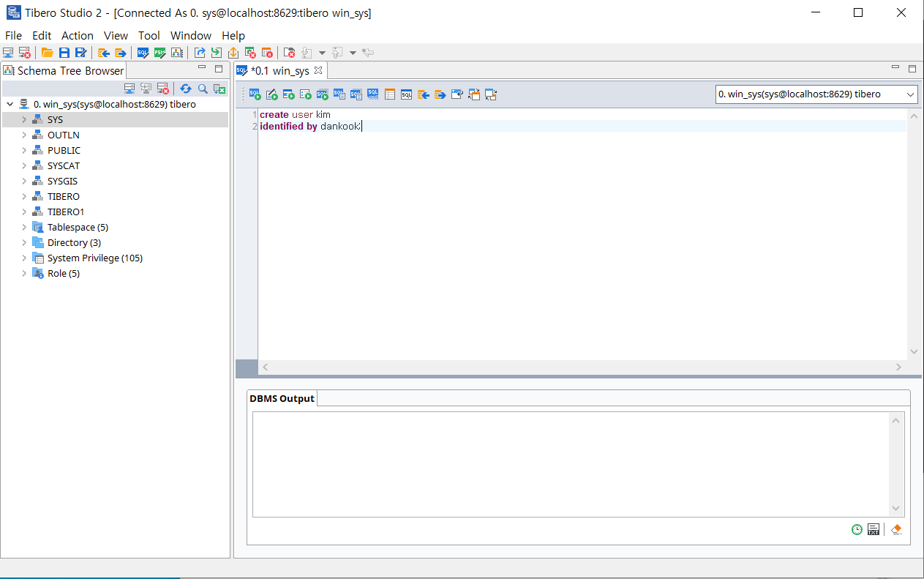The width and height of the screenshot is (924, 579).
Task: Open the SQL Editor icon in main toolbar
Action: (143, 53)
